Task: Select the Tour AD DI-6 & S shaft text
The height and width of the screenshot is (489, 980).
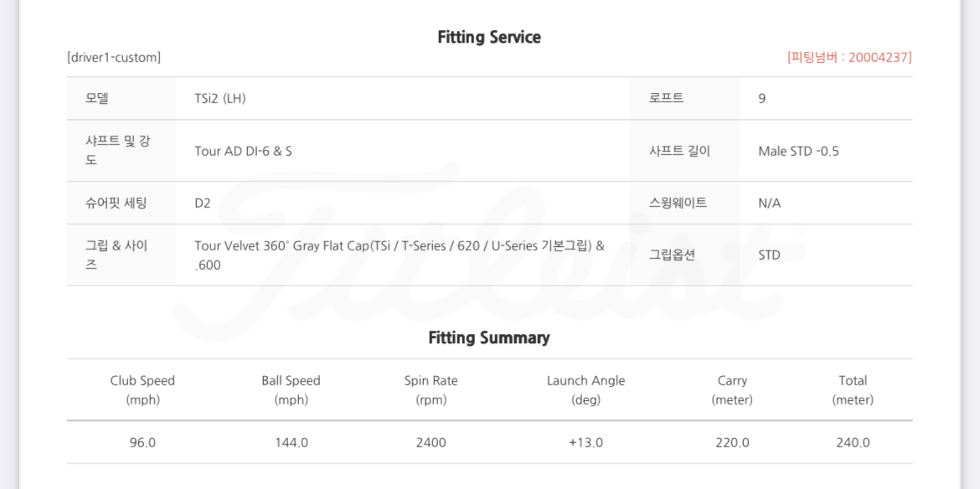Action: [243, 152]
